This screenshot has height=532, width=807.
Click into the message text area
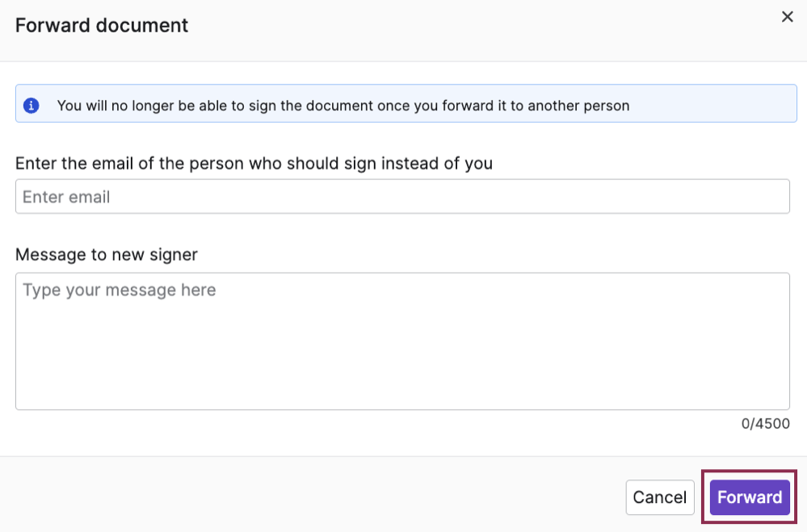(402, 341)
